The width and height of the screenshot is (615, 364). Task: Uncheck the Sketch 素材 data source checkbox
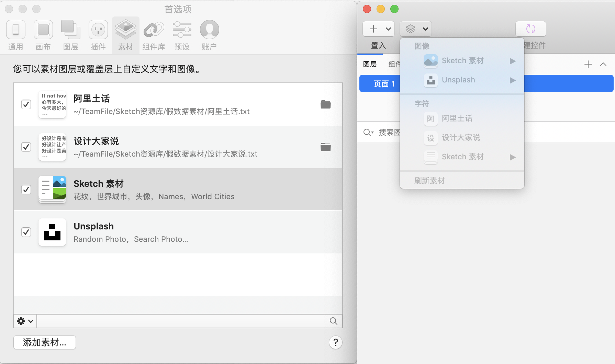click(26, 190)
